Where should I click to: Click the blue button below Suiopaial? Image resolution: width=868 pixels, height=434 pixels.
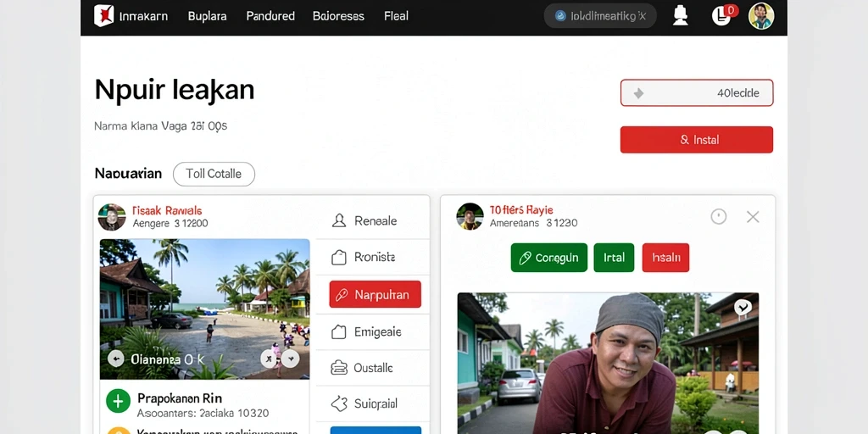(x=376, y=430)
